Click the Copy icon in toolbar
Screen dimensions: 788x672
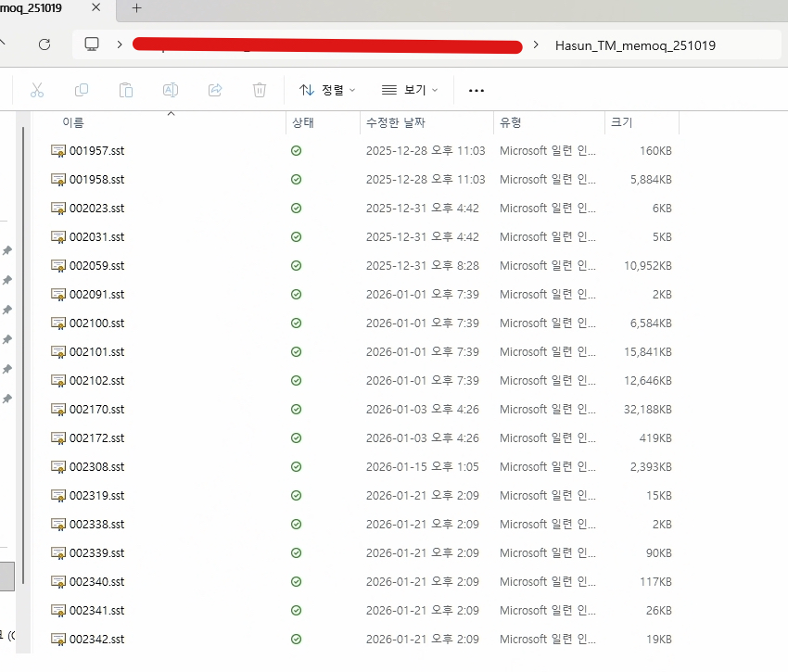(x=82, y=90)
